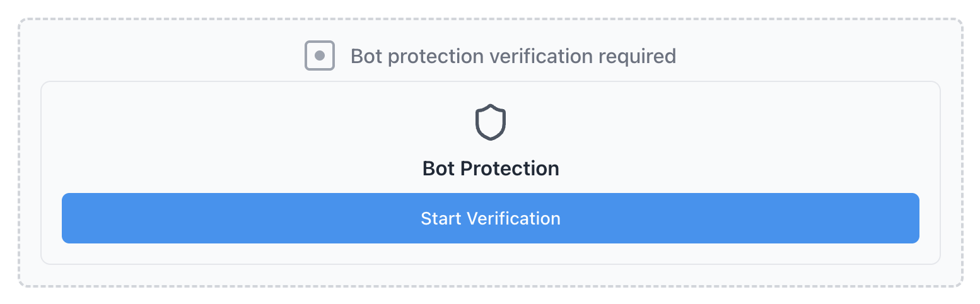Click the gray dot inside the square box
Screen dimensions: 980x304
320,56
